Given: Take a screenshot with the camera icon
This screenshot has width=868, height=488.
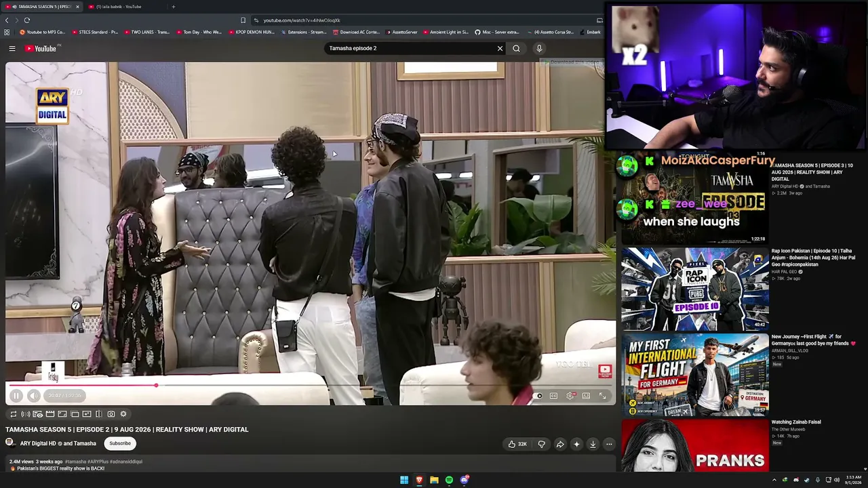Looking at the screenshot, I should tap(111, 414).
